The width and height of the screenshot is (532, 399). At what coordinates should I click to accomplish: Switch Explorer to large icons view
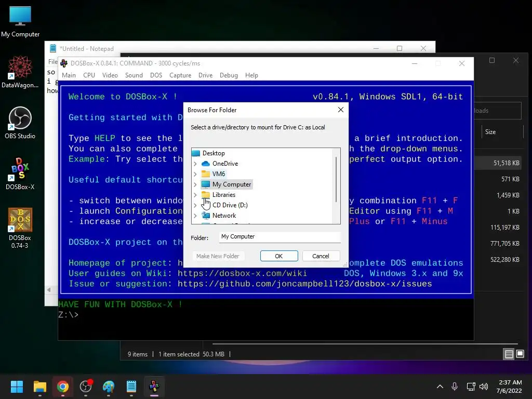point(520,354)
